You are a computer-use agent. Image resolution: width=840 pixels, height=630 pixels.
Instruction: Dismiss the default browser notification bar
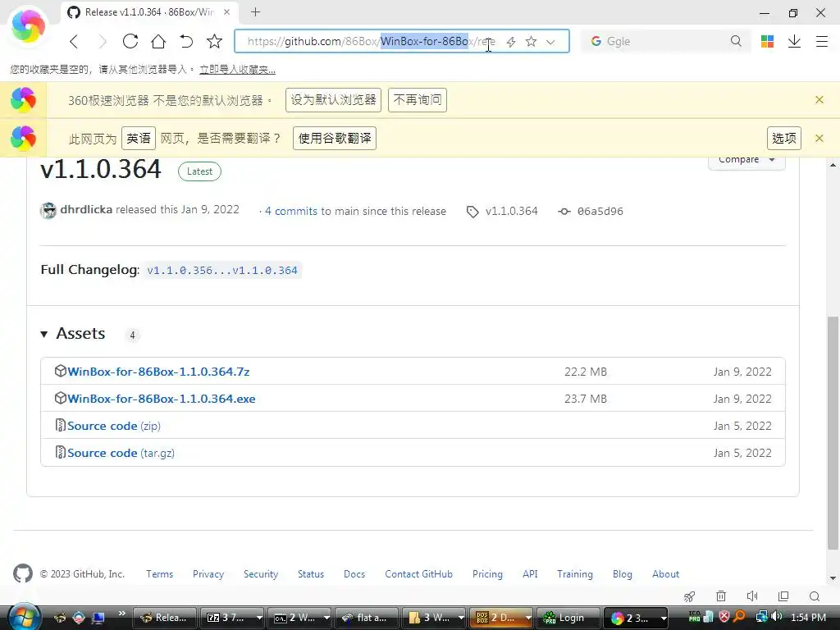819,99
